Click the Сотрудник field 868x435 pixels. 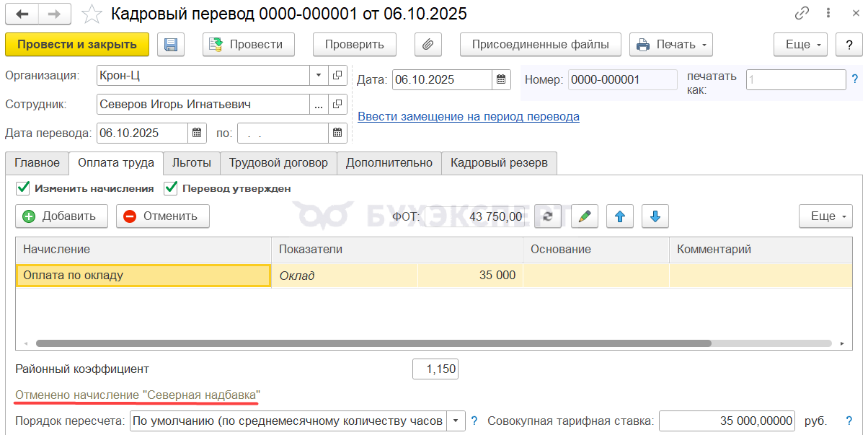204,105
